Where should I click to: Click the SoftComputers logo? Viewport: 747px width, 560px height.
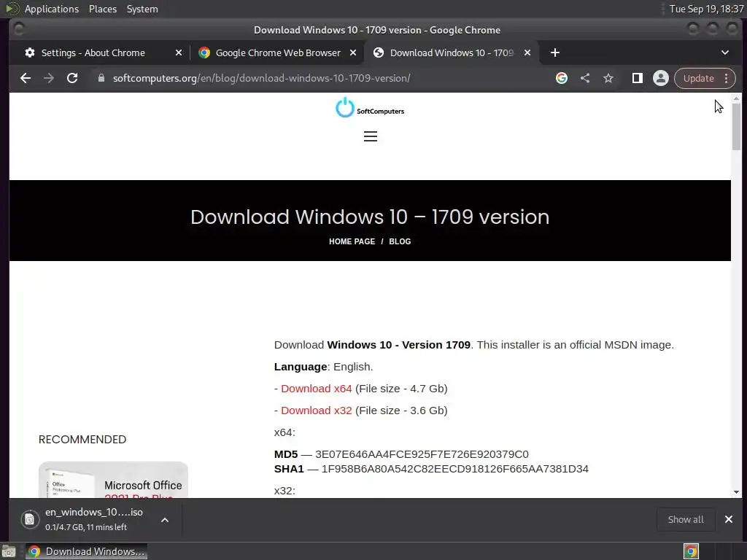tap(370, 108)
